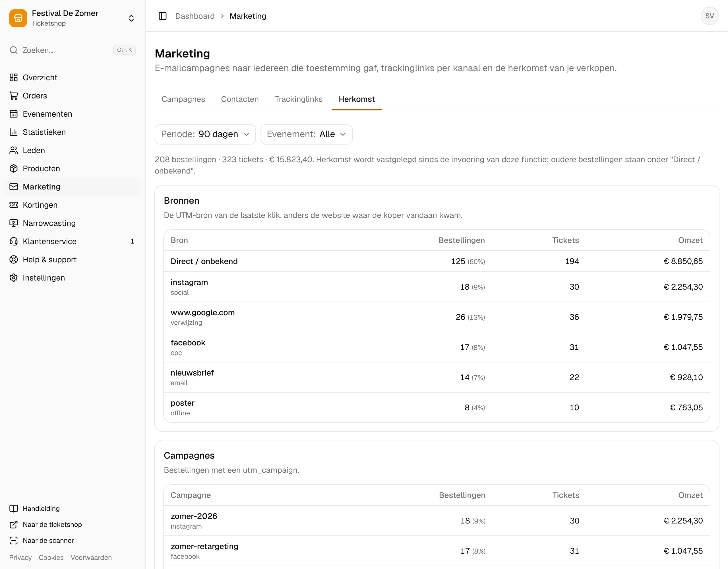This screenshot has height=569, width=728.
Task: Focus the Zoeken search field
Action: click(72, 50)
